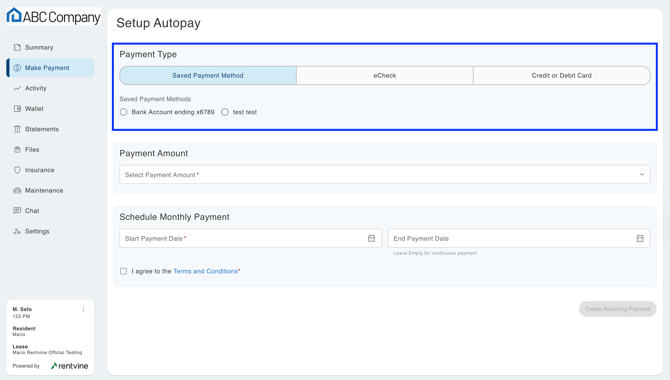670x380 pixels.
Task: Select the test test payment method
Action: pos(225,112)
